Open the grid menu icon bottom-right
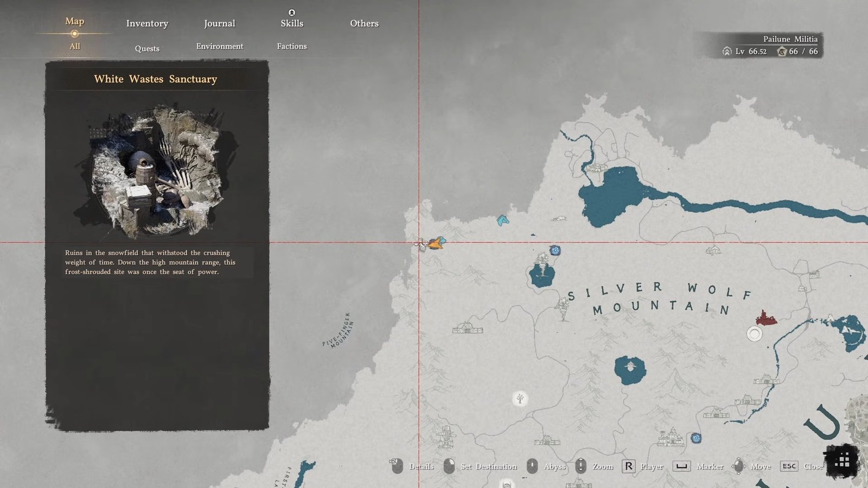868x488 pixels. [841, 461]
